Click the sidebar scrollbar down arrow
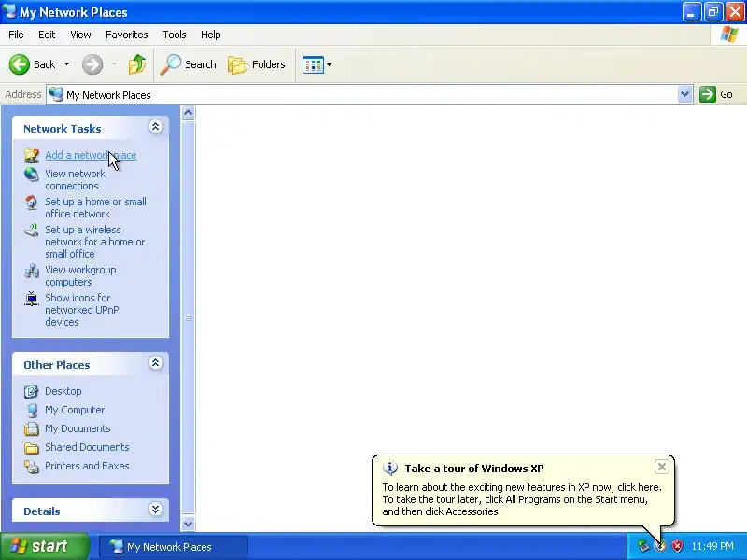The height and width of the screenshot is (560, 747). 189,524
